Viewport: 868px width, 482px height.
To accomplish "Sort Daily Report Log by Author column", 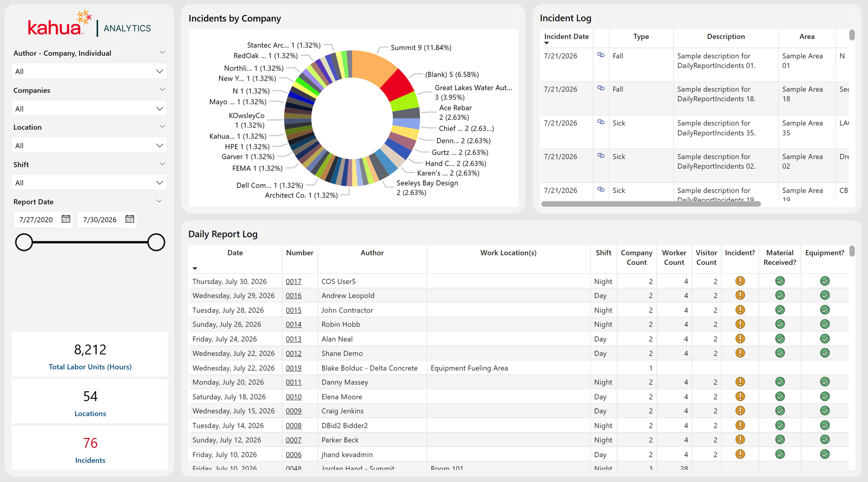I will click(372, 253).
